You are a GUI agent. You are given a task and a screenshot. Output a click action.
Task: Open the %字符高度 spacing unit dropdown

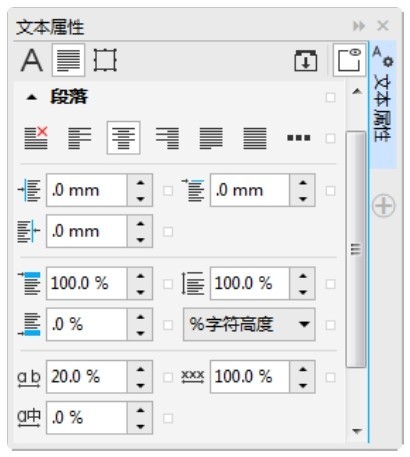pos(249,324)
